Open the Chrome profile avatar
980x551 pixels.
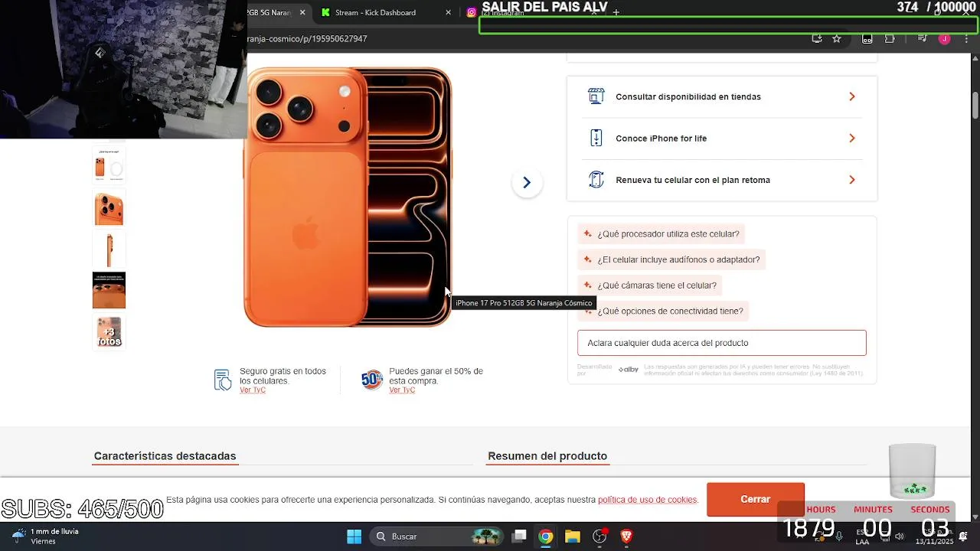[x=944, y=38]
